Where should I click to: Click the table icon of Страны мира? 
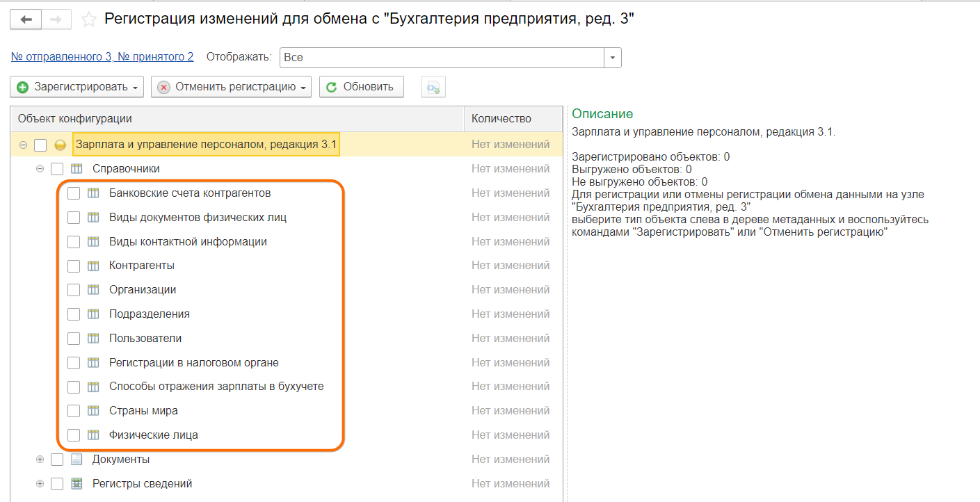[93, 411]
